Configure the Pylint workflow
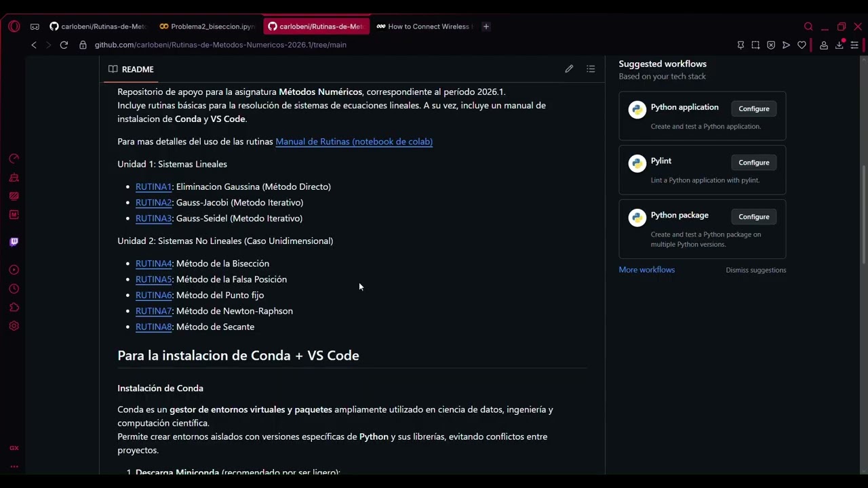This screenshot has width=868, height=488. click(x=754, y=163)
